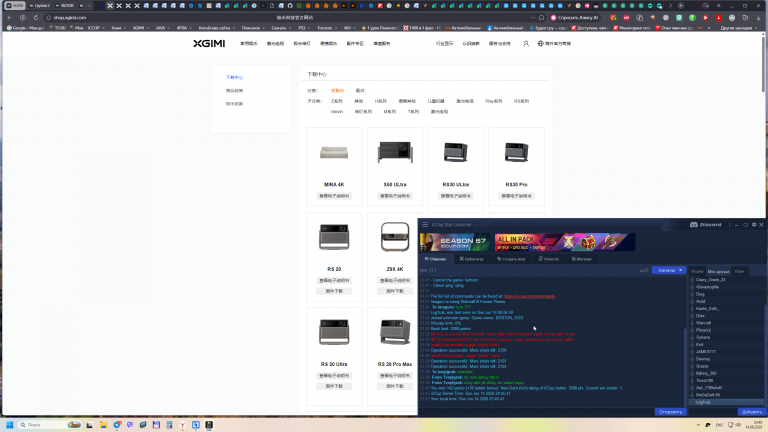
Task: Open new browser tab with plus button
Action: [681, 6]
